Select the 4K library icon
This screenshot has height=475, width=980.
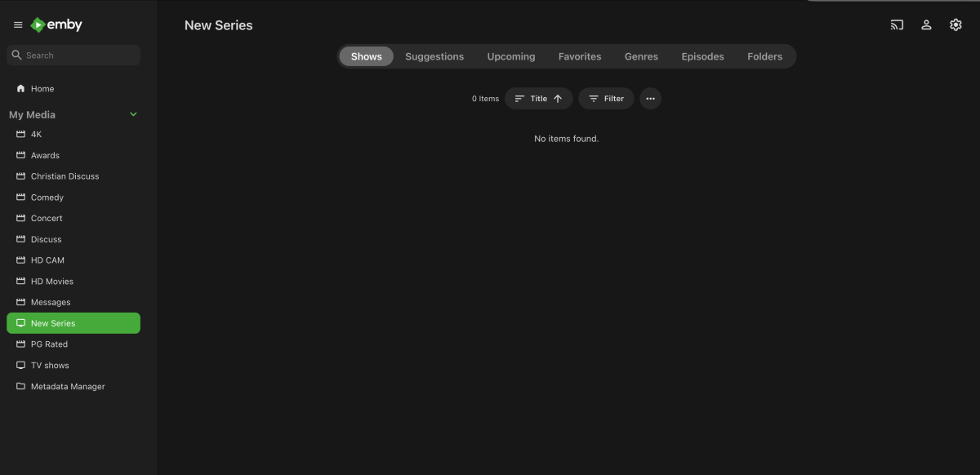pos(20,134)
